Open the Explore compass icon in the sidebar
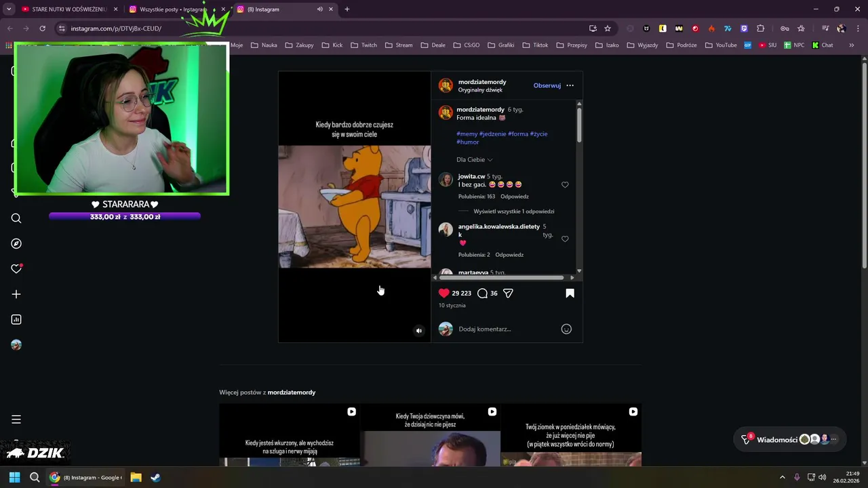This screenshot has width=868, height=488. tap(16, 243)
